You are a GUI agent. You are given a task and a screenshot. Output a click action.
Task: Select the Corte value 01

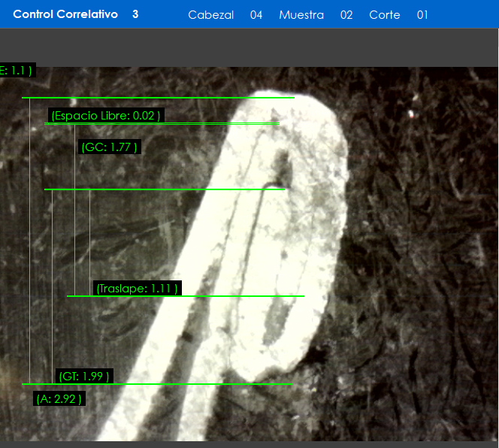(422, 15)
